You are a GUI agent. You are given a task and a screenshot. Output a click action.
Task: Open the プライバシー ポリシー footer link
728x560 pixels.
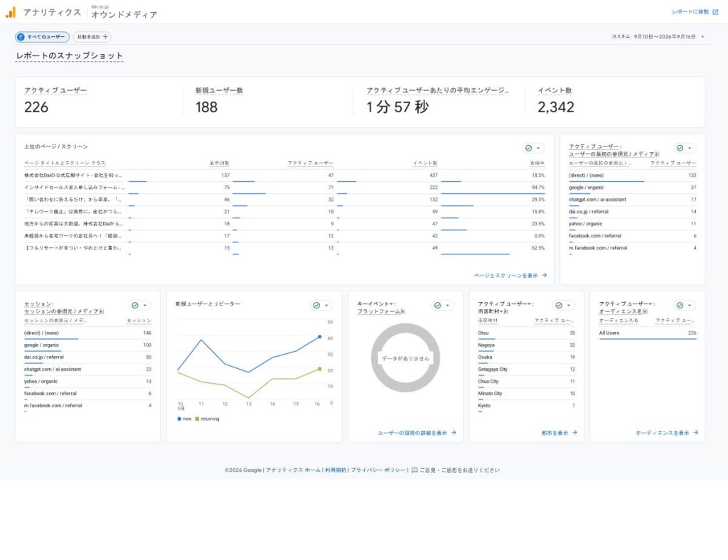(x=378, y=470)
